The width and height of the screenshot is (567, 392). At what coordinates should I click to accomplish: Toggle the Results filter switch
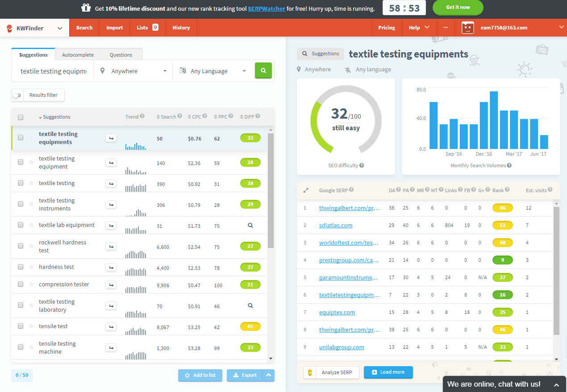point(17,95)
